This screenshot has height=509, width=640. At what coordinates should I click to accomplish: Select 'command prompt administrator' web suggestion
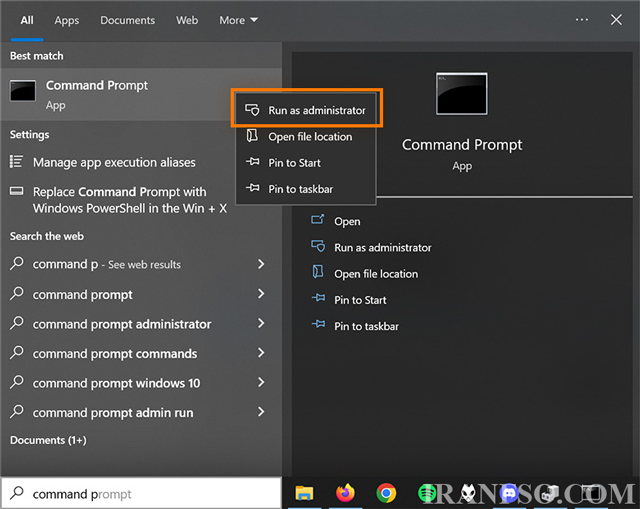pyautogui.click(x=141, y=324)
